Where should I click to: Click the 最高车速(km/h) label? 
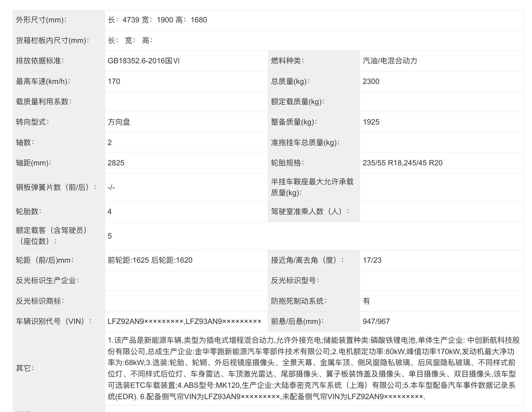pyautogui.click(x=43, y=81)
